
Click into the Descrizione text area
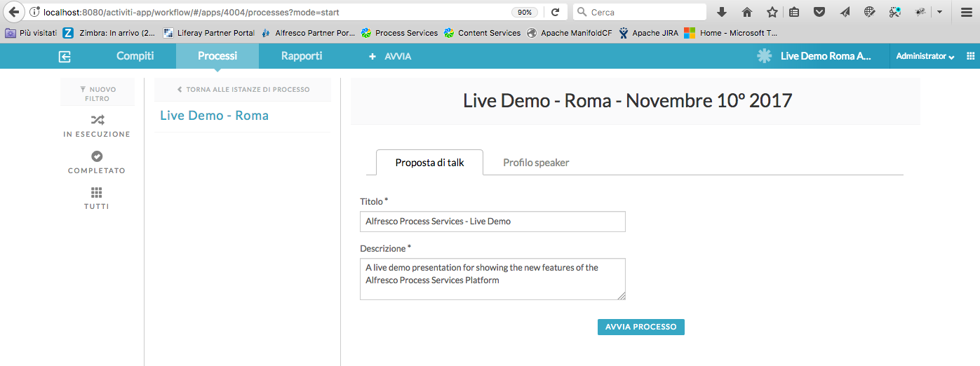(492, 279)
